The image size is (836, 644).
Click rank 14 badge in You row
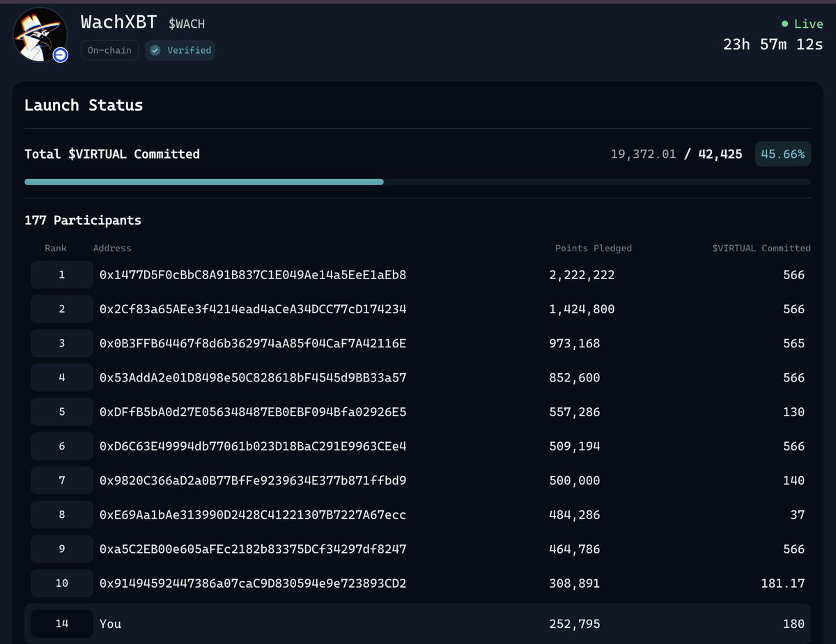(x=61, y=623)
